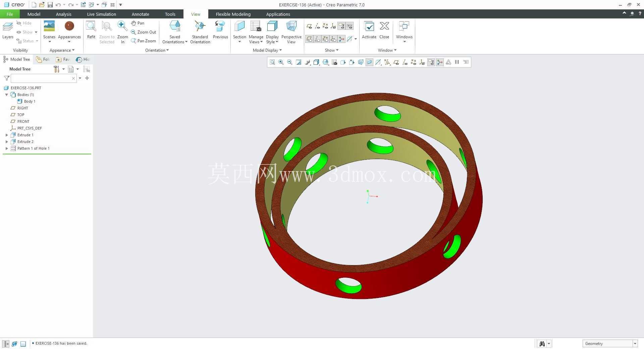Toggle spin center on the graphics toolbar
The height and width of the screenshot is (349, 644).
[440, 62]
